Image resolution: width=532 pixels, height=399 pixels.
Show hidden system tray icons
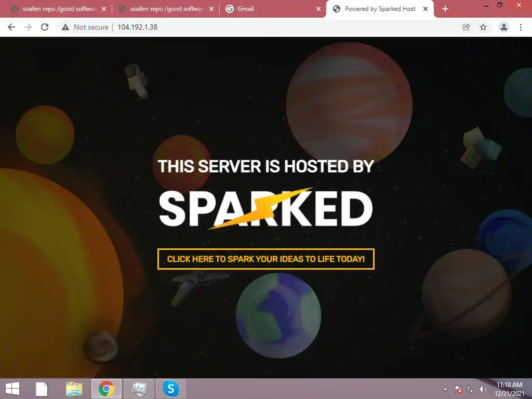445,389
